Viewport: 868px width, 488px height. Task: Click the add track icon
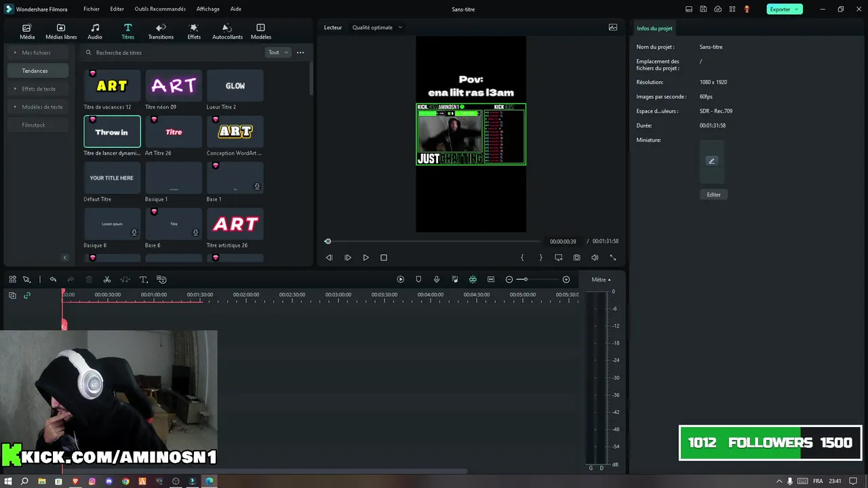[12, 296]
